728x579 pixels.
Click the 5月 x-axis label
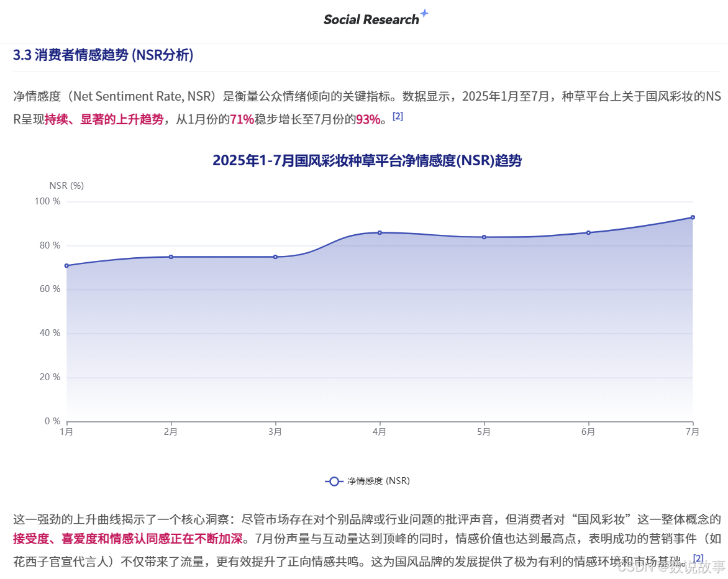(x=484, y=432)
